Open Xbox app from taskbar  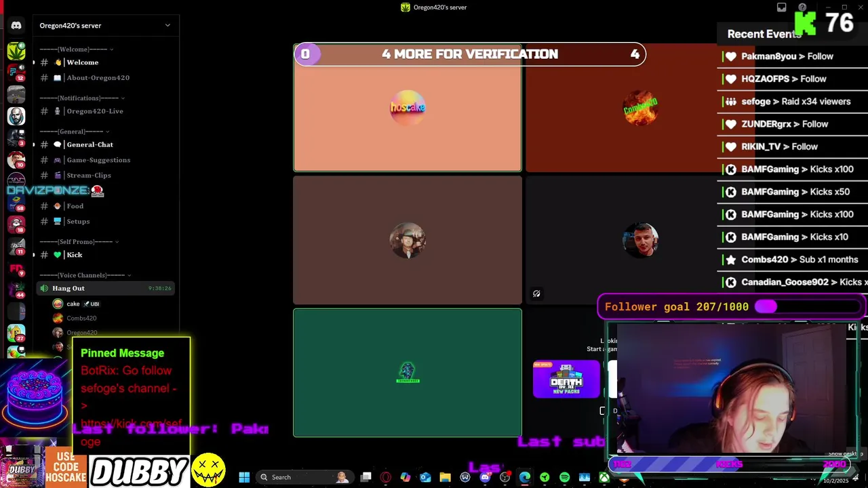click(x=604, y=477)
